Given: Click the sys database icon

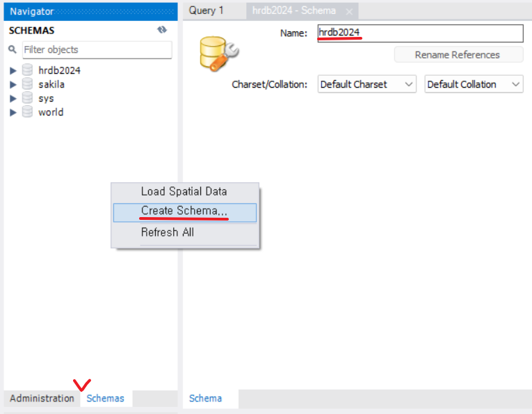Looking at the screenshot, I should point(27,97).
